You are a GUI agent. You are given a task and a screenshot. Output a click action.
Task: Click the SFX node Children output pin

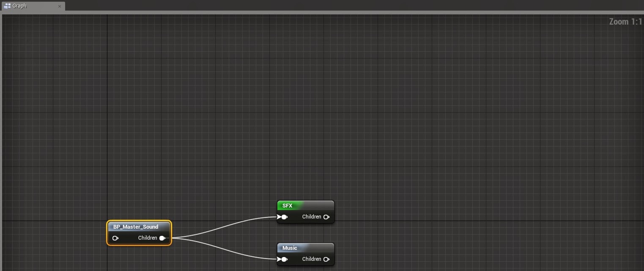pyautogui.click(x=326, y=217)
